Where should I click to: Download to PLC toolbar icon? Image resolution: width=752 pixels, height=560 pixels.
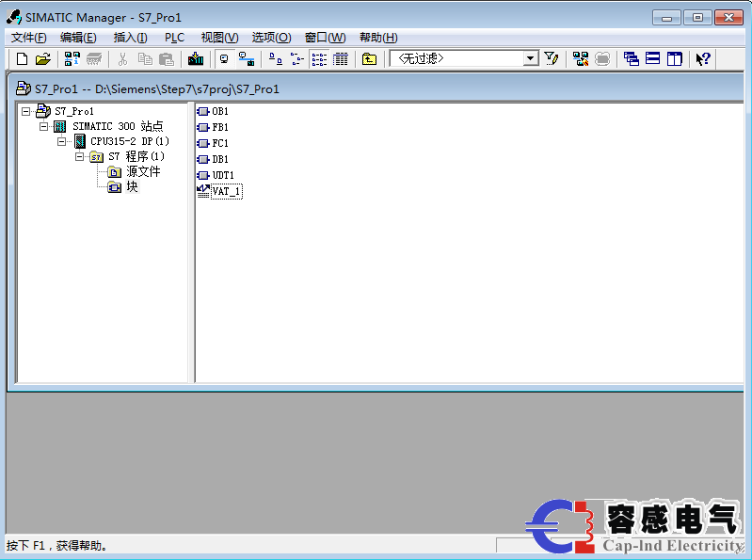196,59
